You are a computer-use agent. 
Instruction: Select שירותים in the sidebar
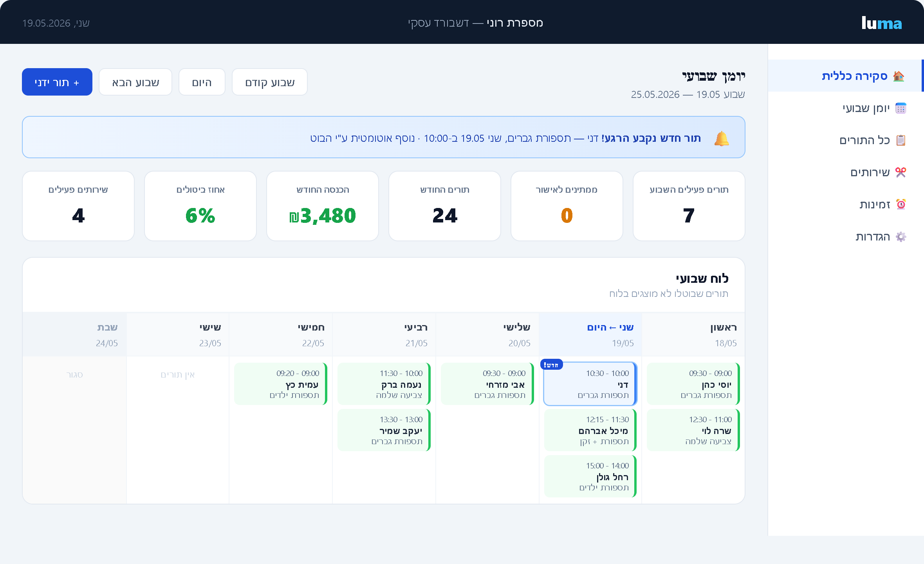click(x=846, y=172)
